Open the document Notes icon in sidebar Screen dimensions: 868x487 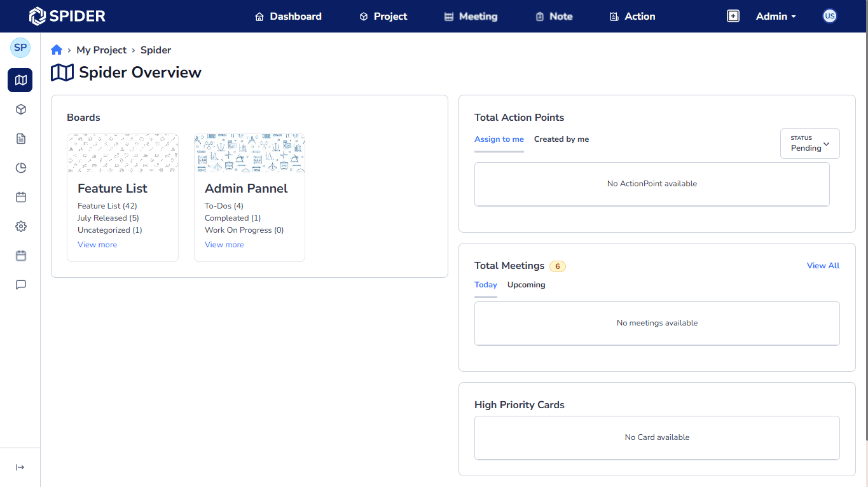pyautogui.click(x=20, y=139)
